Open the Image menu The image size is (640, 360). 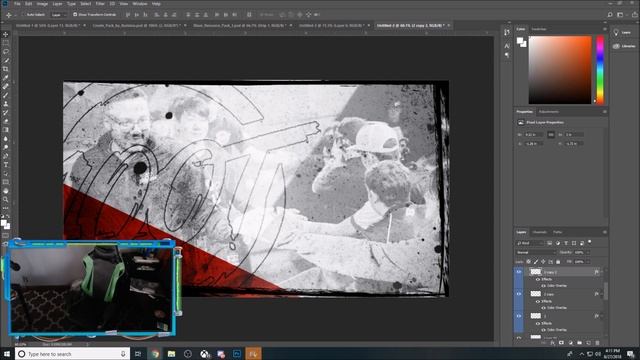point(42,4)
